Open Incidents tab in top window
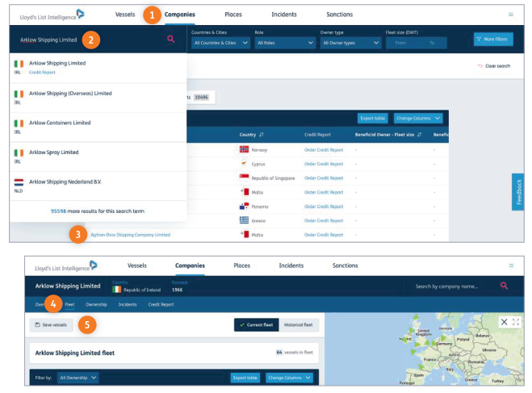Viewport: 532px width, 393px height. coord(284,15)
